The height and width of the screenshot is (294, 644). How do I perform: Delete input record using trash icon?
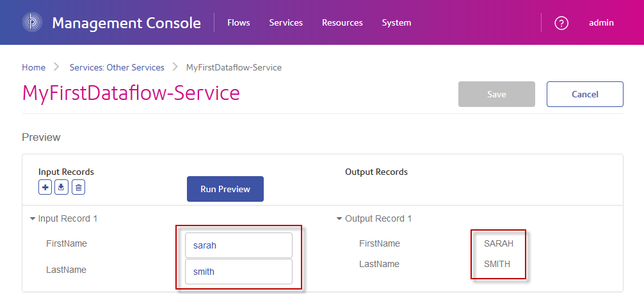click(x=78, y=187)
